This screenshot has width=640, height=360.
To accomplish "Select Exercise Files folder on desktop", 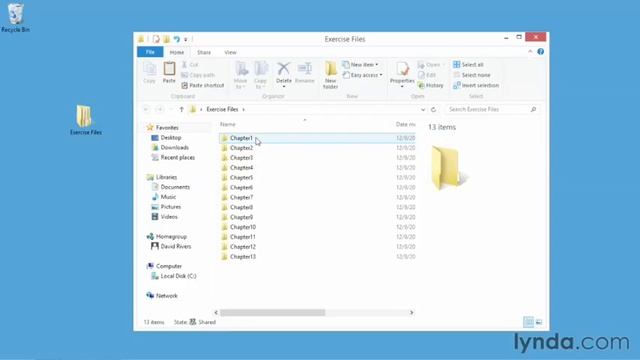I will point(85,120).
